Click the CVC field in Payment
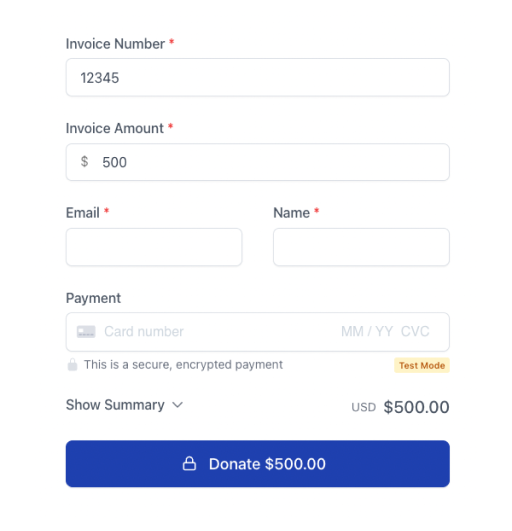Viewport: 512px width, 531px height. pyautogui.click(x=415, y=332)
